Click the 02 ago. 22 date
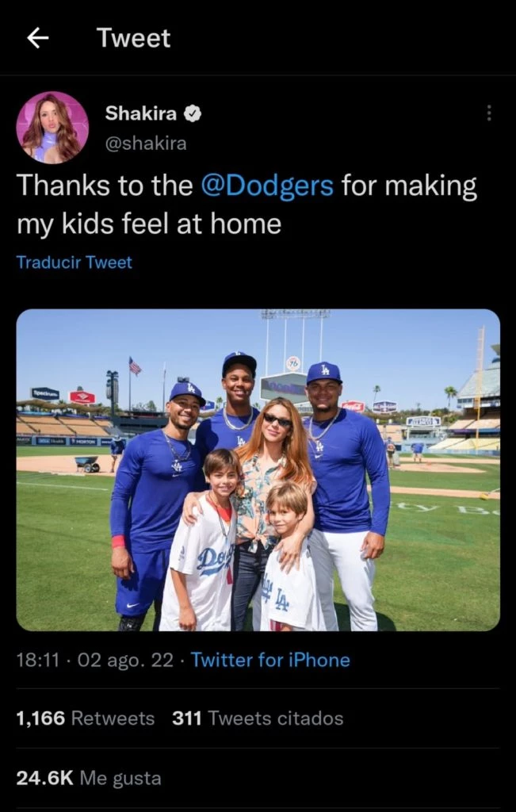This screenshot has height=812, width=516. [x=119, y=660]
